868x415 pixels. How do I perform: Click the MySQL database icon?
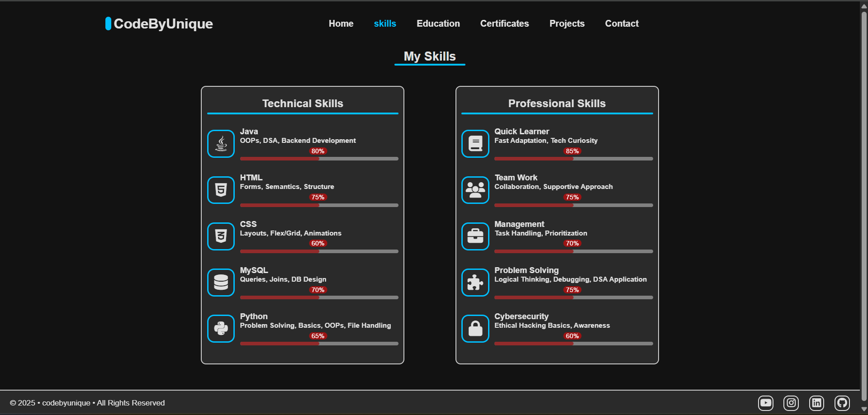click(221, 282)
